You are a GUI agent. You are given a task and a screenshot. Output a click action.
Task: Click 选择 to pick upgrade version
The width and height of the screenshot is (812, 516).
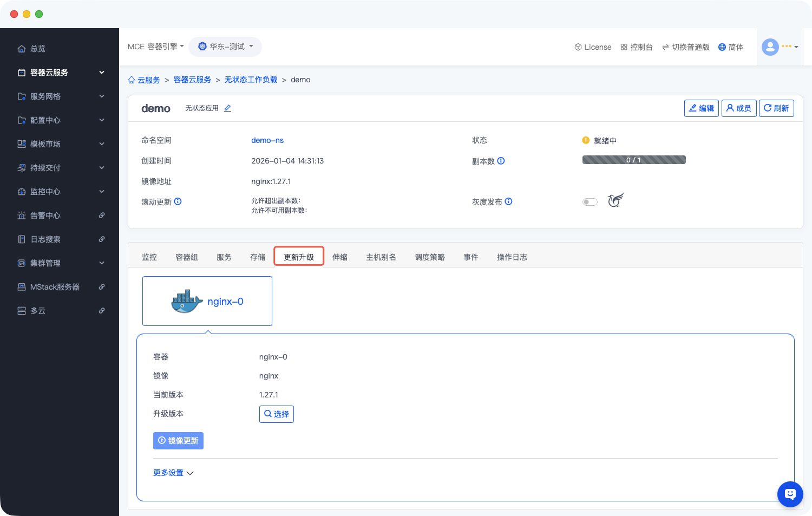point(276,414)
